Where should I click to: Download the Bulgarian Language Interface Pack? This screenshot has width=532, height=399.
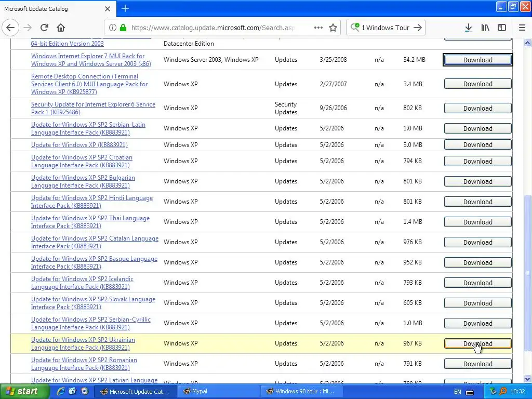tap(477, 181)
